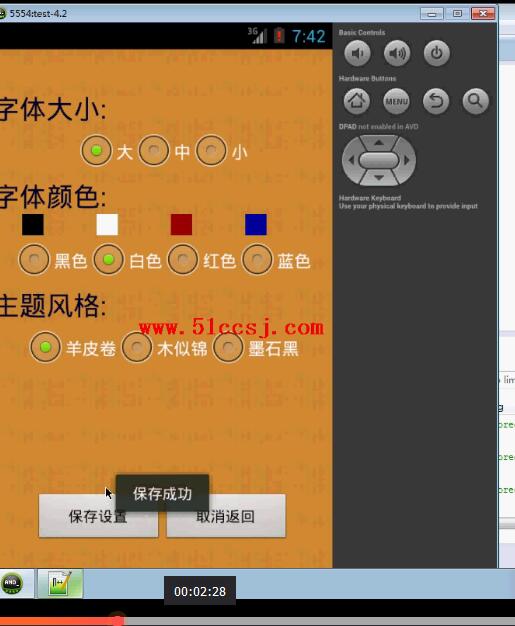Viewport: 515px width, 626px height.
Task: Click the emulator power button icon
Action: [x=436, y=53]
